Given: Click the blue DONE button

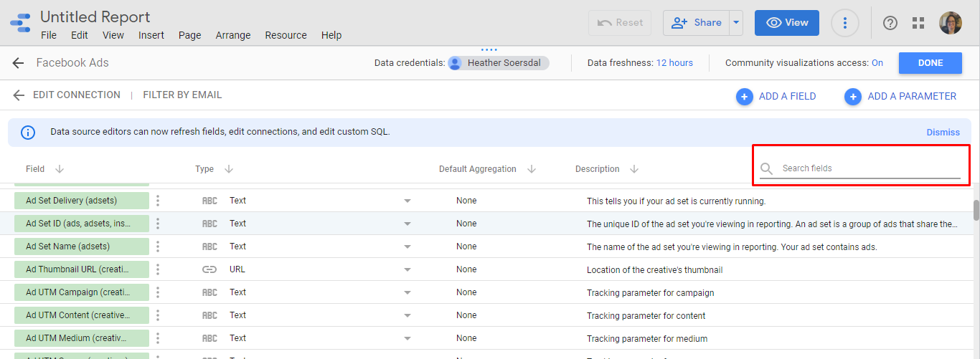Looking at the screenshot, I should [930, 63].
